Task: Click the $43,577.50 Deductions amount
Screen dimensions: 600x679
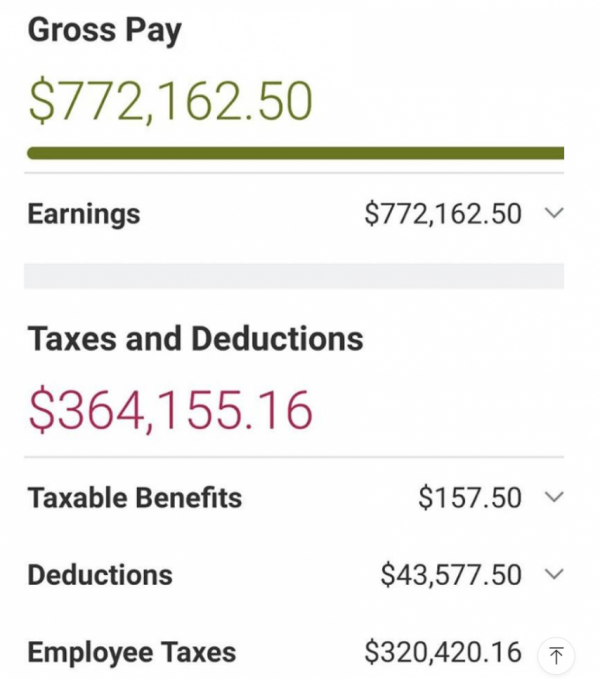Action: 451,575
